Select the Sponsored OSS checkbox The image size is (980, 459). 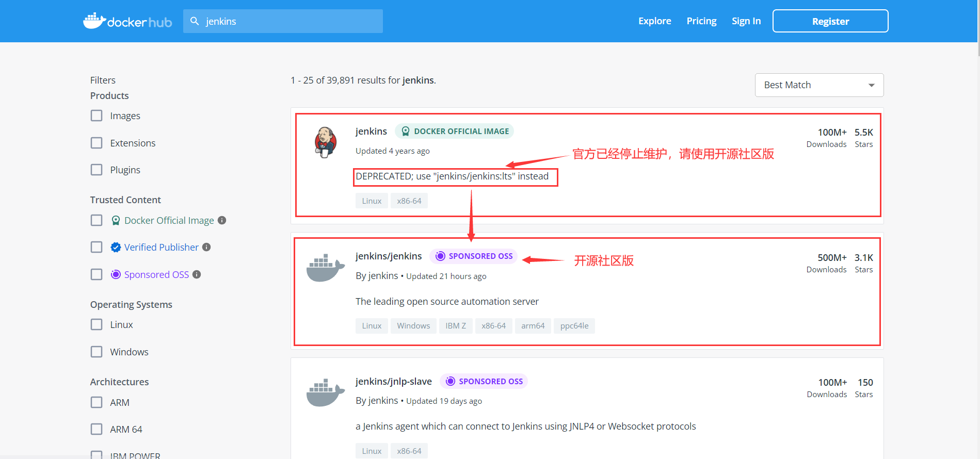(97, 274)
